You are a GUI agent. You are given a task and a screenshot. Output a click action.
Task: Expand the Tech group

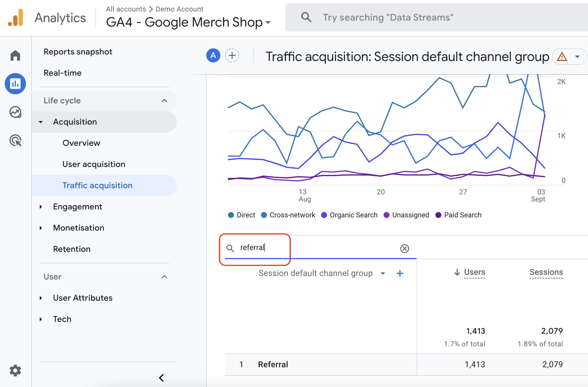pos(41,319)
